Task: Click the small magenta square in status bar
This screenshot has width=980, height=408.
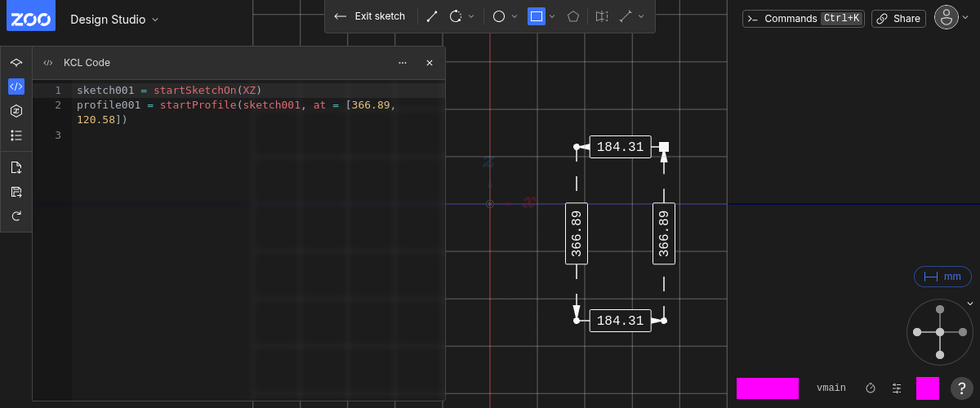Action: 927,388
